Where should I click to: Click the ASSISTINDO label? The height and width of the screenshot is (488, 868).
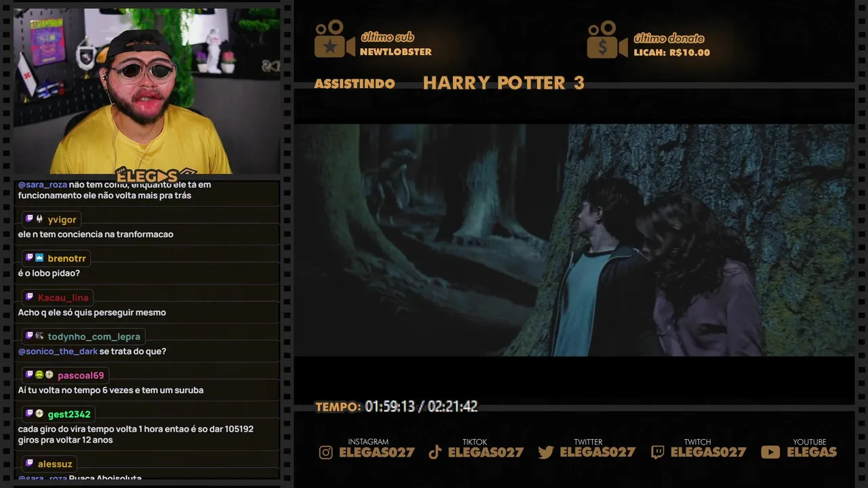355,83
